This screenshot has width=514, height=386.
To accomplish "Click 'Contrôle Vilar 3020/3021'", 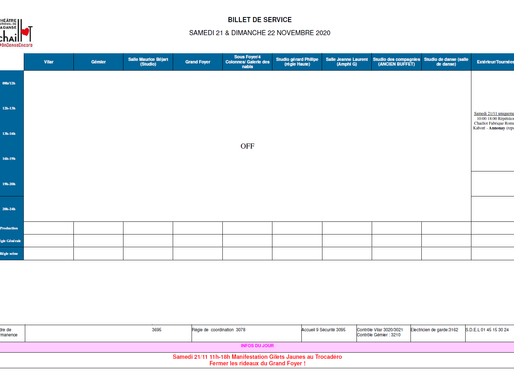I will 380,330.
